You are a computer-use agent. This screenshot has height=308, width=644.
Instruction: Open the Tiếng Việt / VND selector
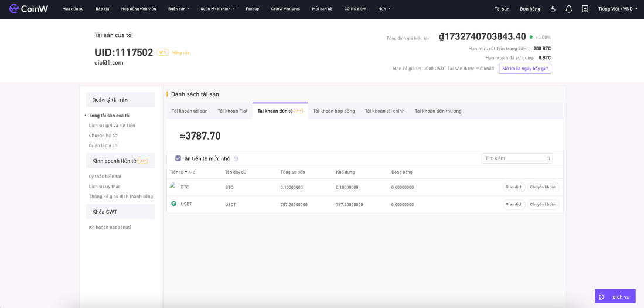[x=618, y=9]
